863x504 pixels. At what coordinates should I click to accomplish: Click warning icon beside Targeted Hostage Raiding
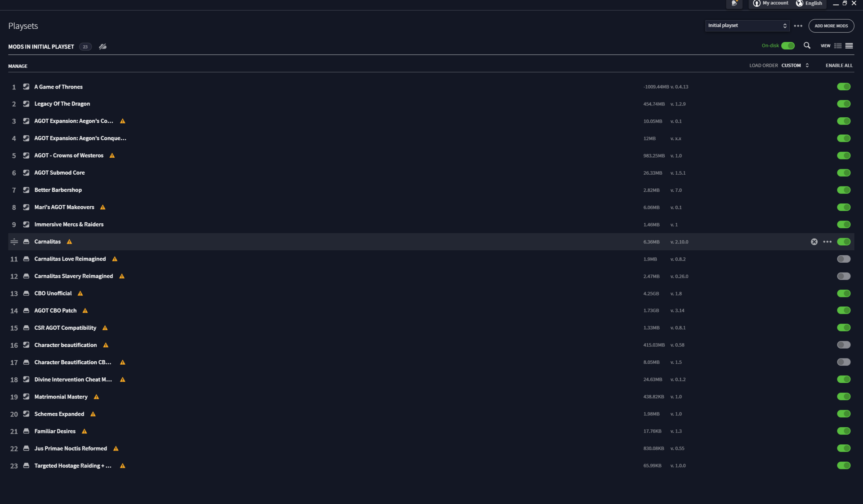coord(122,466)
